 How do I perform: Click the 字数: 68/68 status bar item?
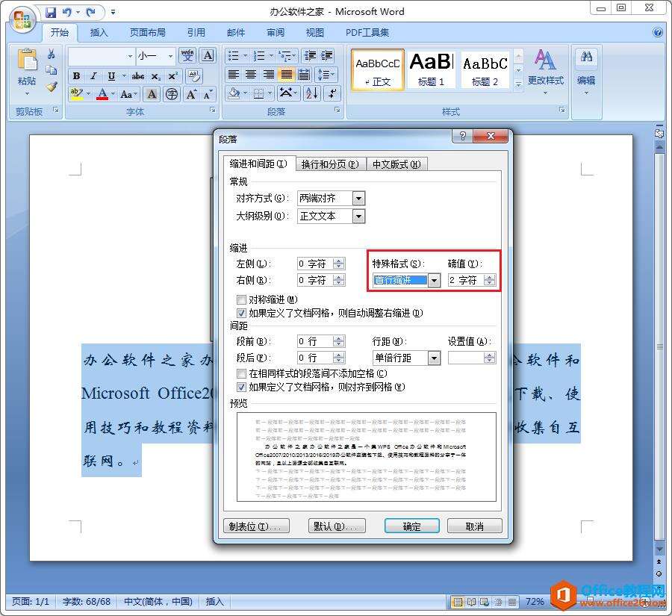tap(87, 602)
